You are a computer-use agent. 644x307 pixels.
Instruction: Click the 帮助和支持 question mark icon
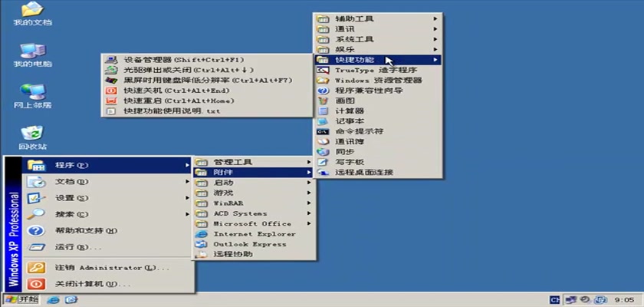point(36,230)
